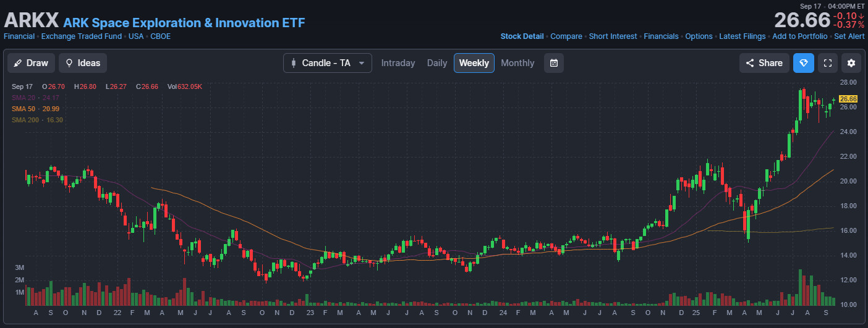Open the calendar date range picker
The width and height of the screenshot is (868, 328).
point(554,63)
